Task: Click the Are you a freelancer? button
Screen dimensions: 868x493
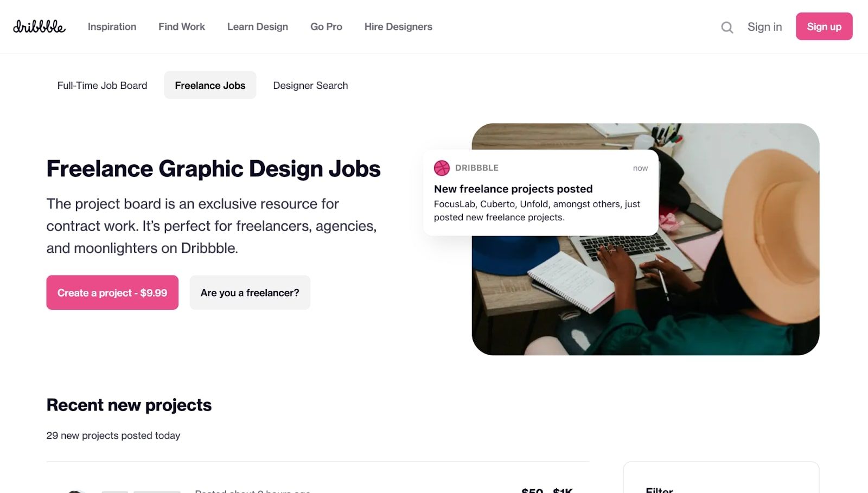Action: [x=250, y=292]
